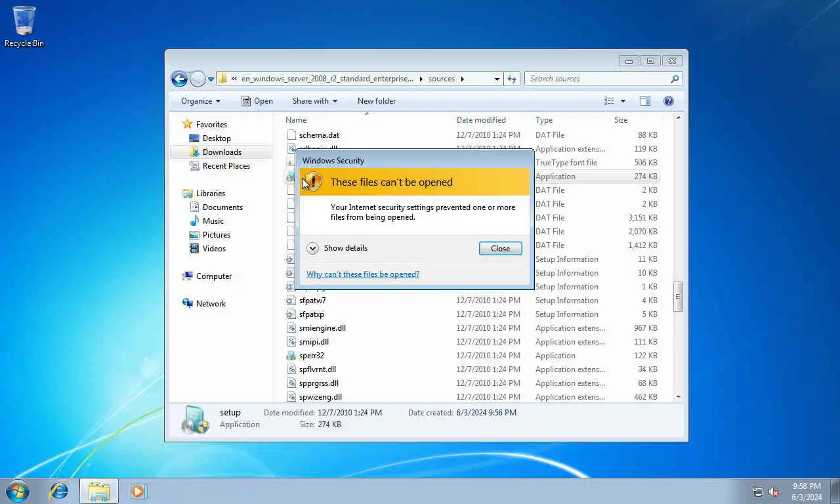840x504 pixels.
Task: Click Windows Explorer taskbar icon
Action: [99, 491]
